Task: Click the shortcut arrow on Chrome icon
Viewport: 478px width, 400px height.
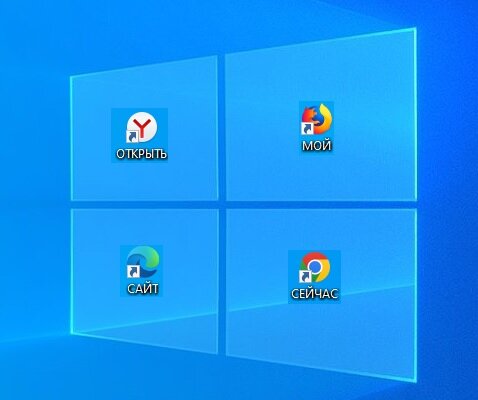Action: pyautogui.click(x=305, y=276)
